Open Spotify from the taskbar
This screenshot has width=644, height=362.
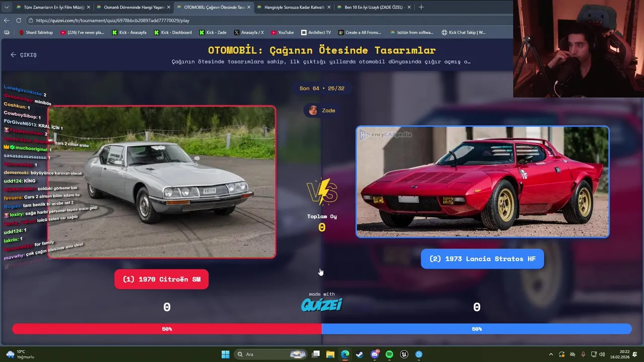(x=389, y=354)
